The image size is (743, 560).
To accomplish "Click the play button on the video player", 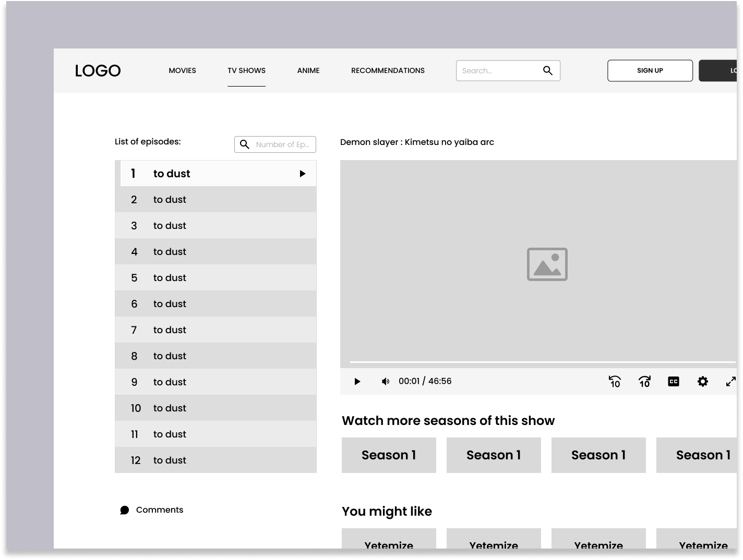I will [357, 381].
